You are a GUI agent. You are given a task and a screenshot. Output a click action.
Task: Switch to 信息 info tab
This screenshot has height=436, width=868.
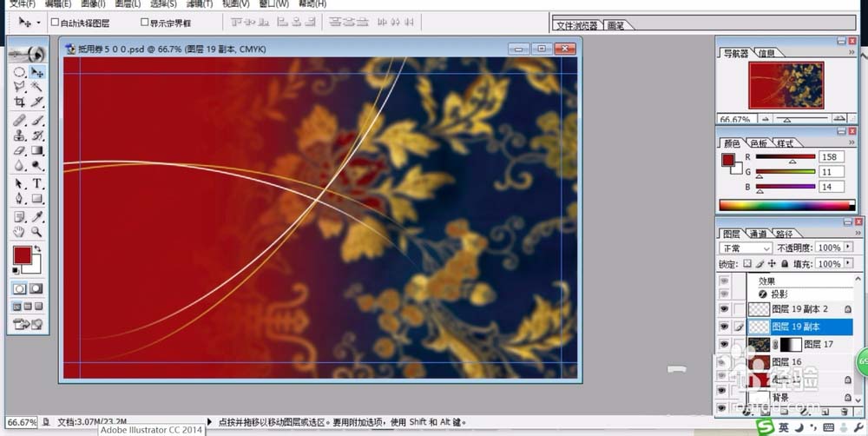pos(766,53)
